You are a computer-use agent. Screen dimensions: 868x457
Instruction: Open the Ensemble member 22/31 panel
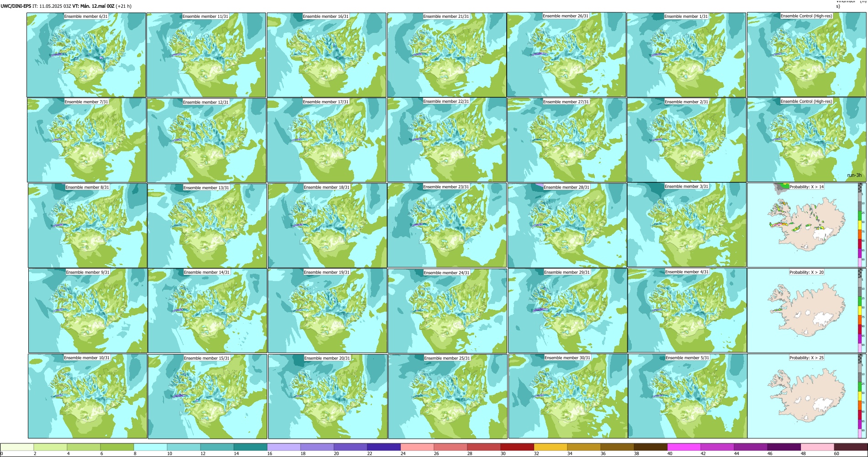coord(447,140)
